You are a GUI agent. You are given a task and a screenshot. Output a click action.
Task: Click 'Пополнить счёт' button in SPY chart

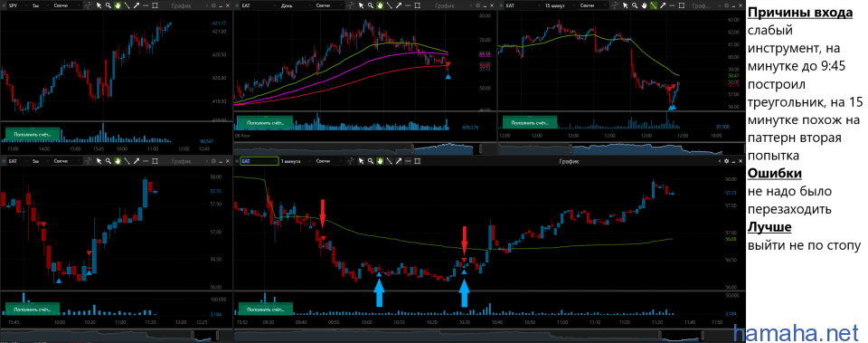point(33,134)
